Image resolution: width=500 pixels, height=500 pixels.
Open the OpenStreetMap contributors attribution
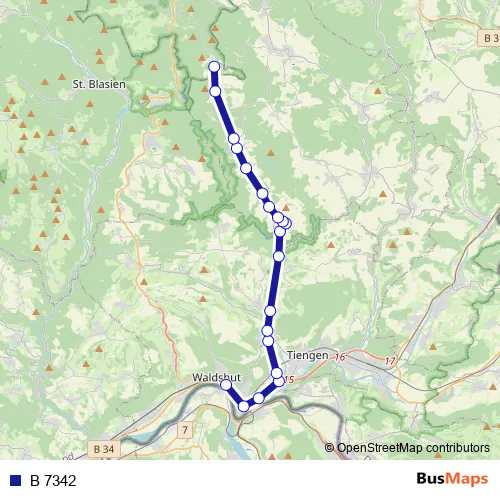coord(407,448)
